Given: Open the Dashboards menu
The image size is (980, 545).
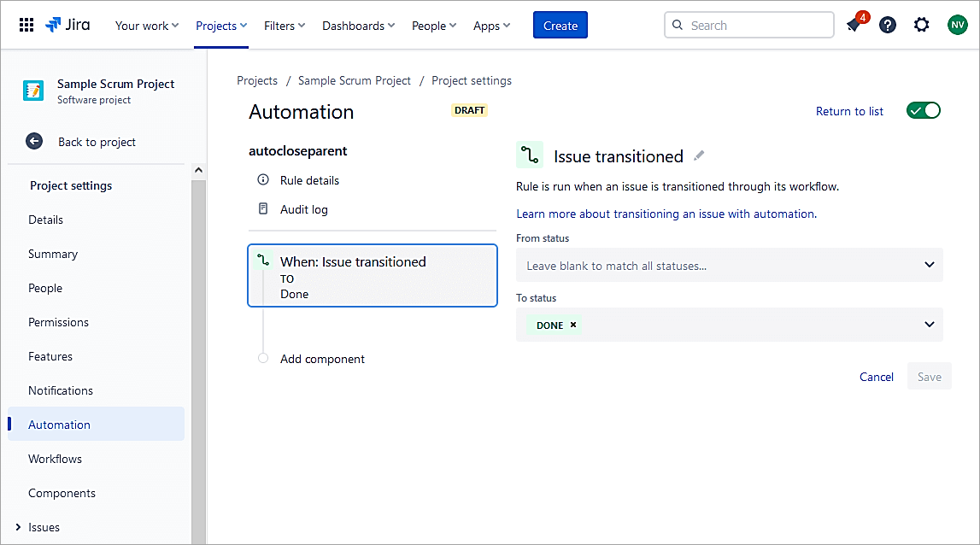Looking at the screenshot, I should [358, 26].
